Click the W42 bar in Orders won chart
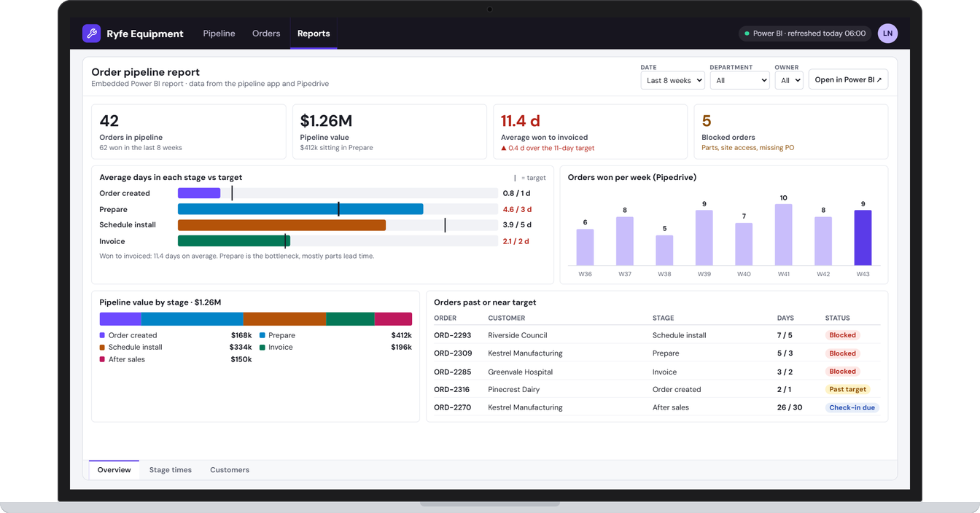The width and height of the screenshot is (980, 513). (823, 241)
